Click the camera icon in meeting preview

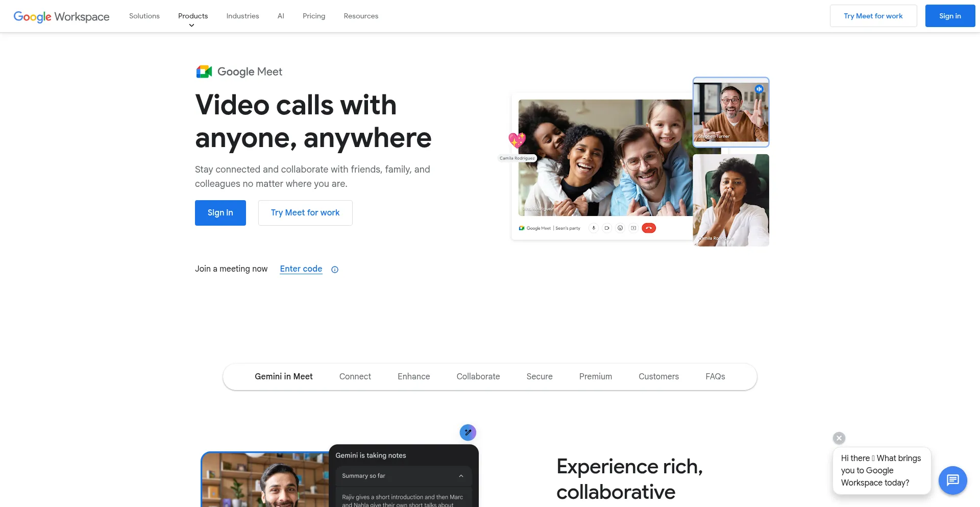[x=607, y=228]
